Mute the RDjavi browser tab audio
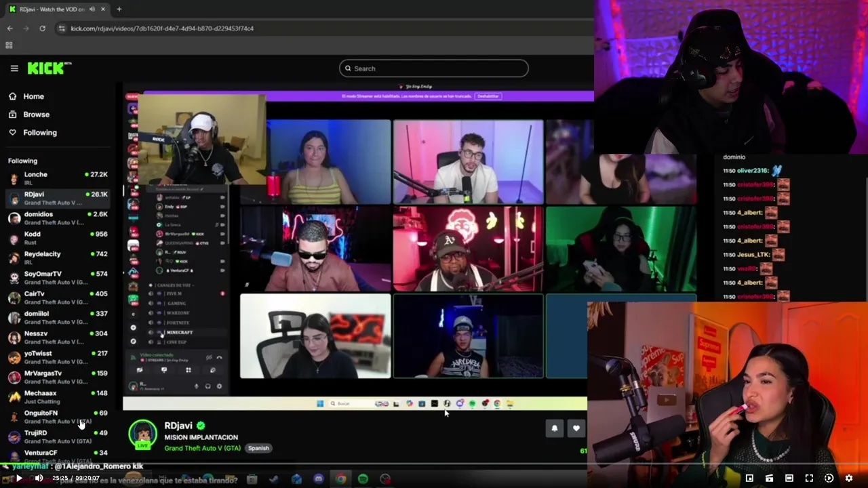The width and height of the screenshot is (868, 488). (92, 9)
